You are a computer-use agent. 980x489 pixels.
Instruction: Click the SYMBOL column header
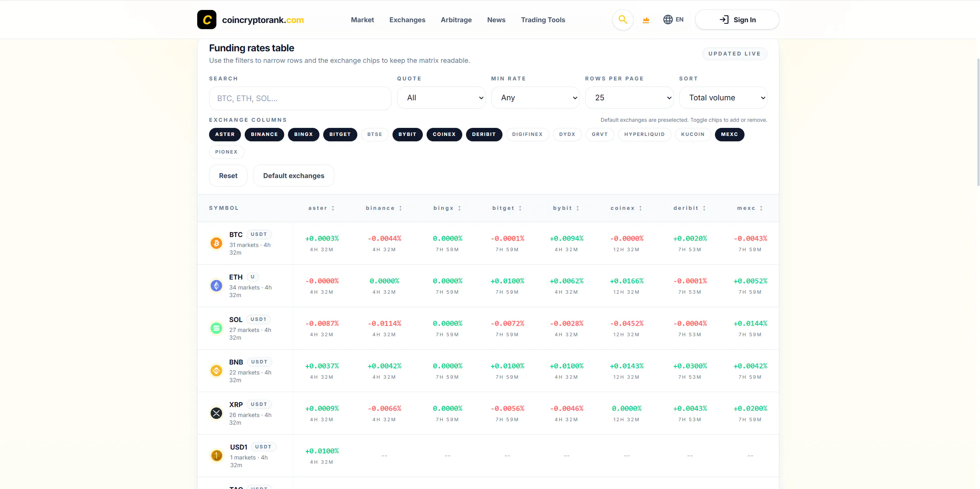[224, 208]
